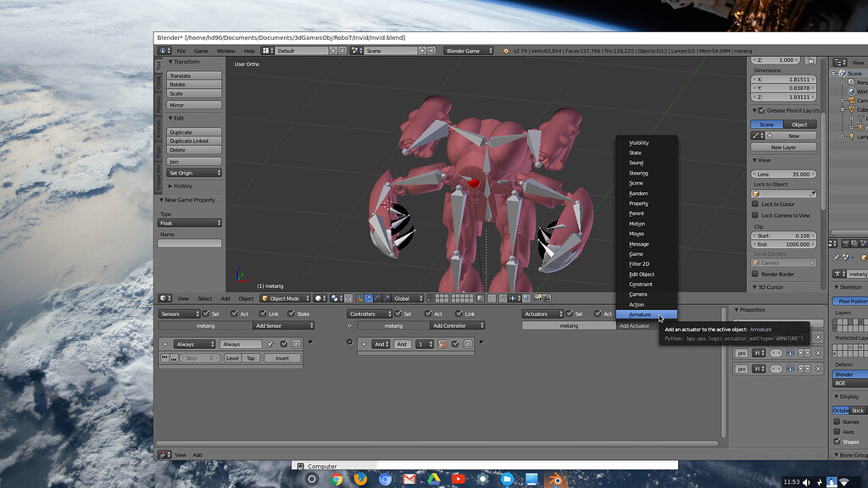Open the Default screen layout selector
The height and width of the screenshot is (488, 868).
click(303, 51)
